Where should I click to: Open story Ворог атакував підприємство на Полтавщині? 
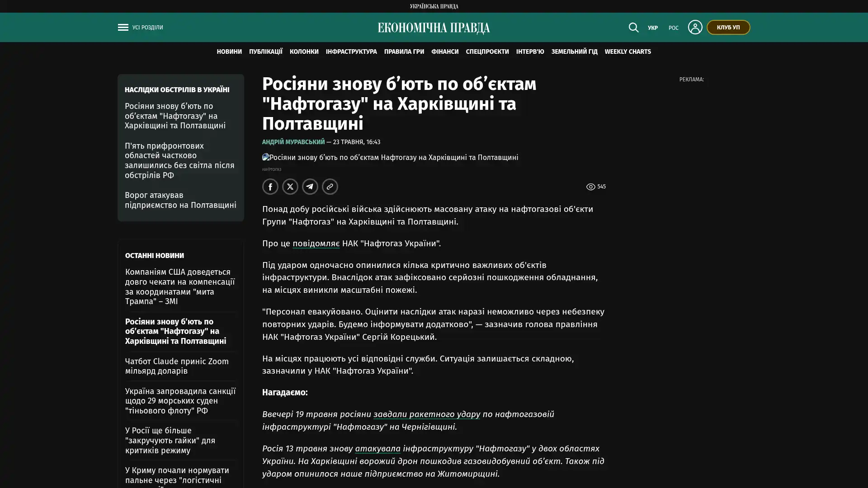coord(180,200)
